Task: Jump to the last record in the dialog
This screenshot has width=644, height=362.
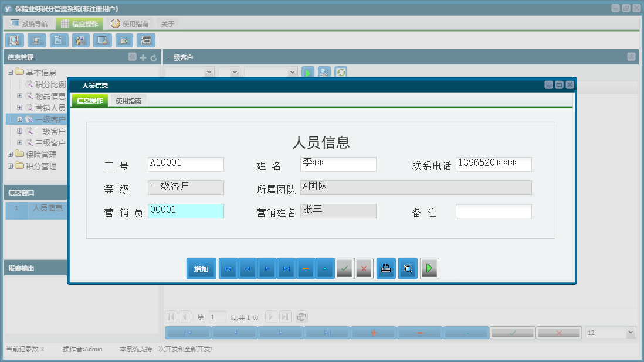Action: click(286, 268)
